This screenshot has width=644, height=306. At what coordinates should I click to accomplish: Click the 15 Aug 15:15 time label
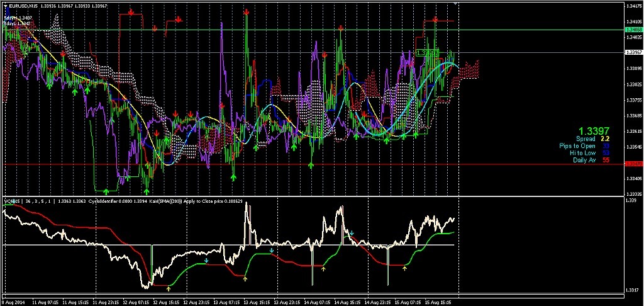pos(438,302)
